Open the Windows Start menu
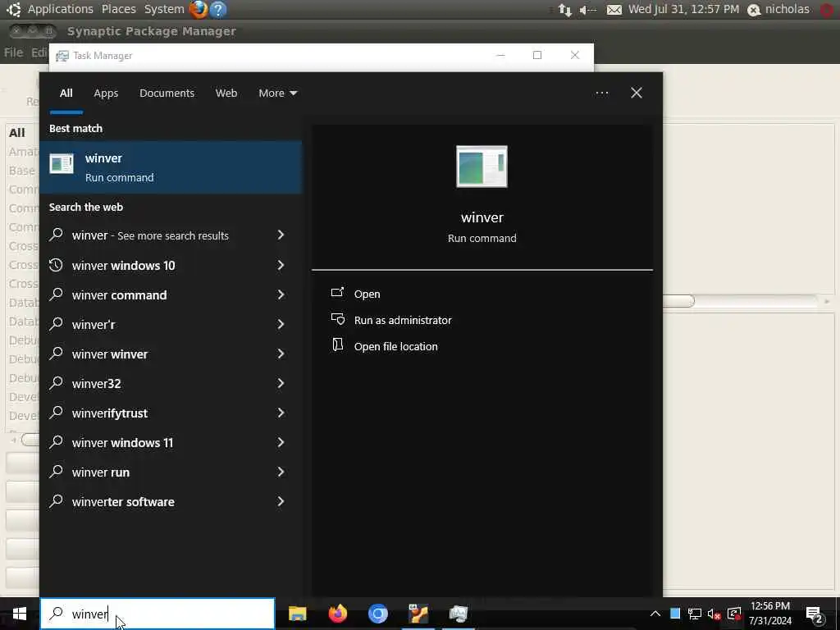Screen dimensions: 840x630 (20, 614)
